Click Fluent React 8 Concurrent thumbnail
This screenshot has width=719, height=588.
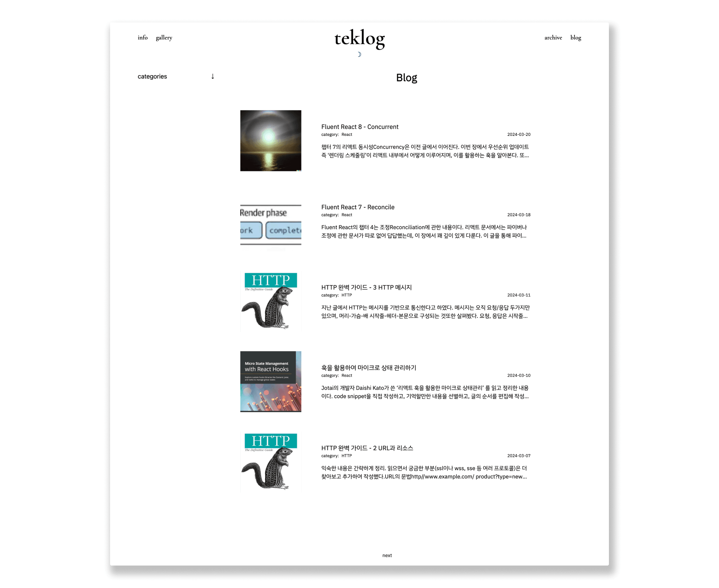270,140
